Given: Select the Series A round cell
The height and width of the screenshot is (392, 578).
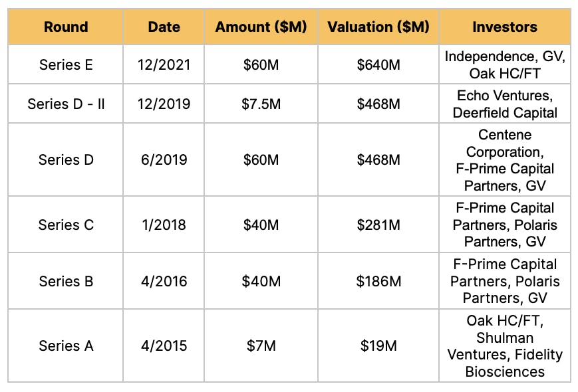Looking at the screenshot, I should pyautogui.click(x=66, y=345).
